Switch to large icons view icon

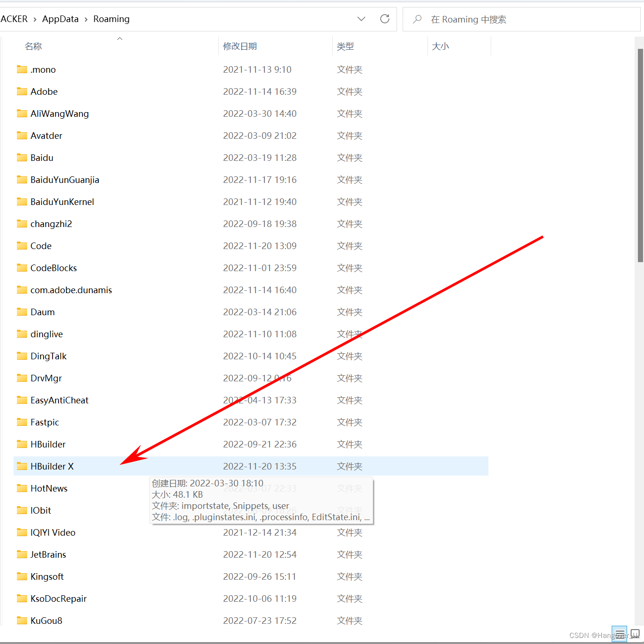pyautogui.click(x=635, y=634)
